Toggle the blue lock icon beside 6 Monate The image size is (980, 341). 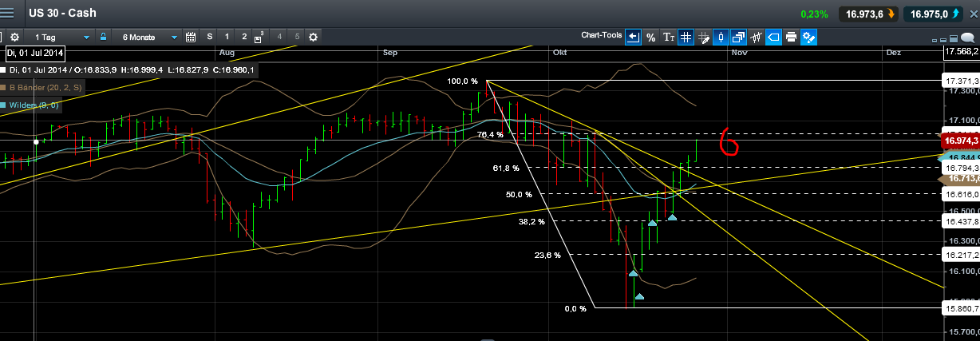103,37
